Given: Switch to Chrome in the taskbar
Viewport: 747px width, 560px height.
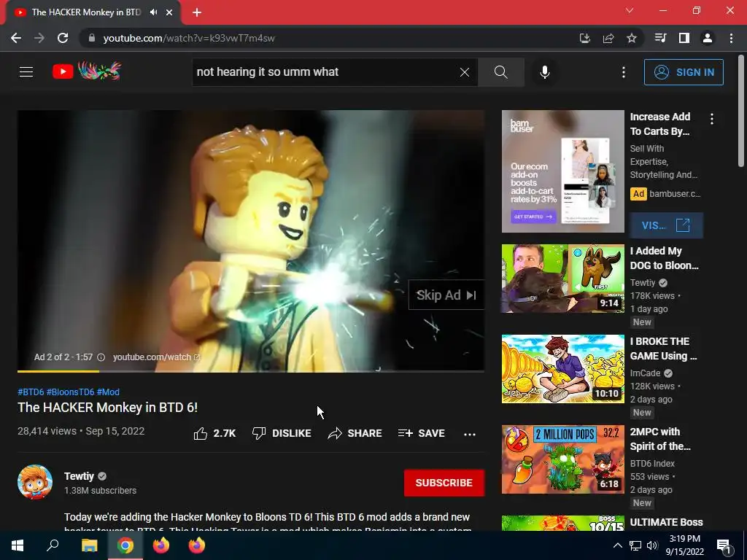Looking at the screenshot, I should coord(125,545).
